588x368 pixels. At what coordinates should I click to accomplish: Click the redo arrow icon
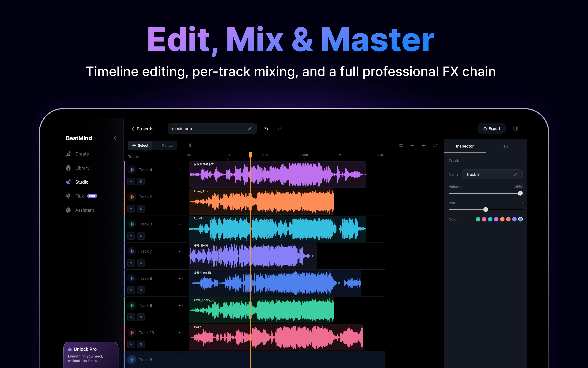pos(280,129)
